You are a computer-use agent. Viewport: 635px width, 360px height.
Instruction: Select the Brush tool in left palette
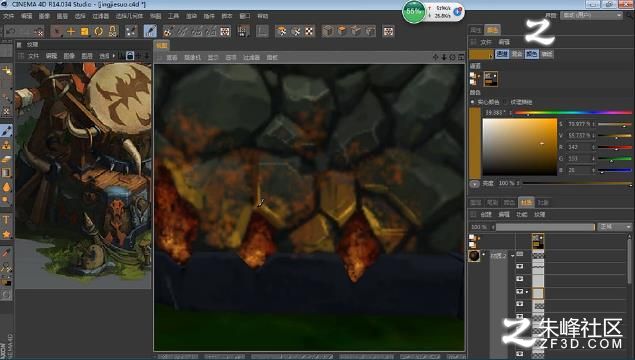[6, 131]
